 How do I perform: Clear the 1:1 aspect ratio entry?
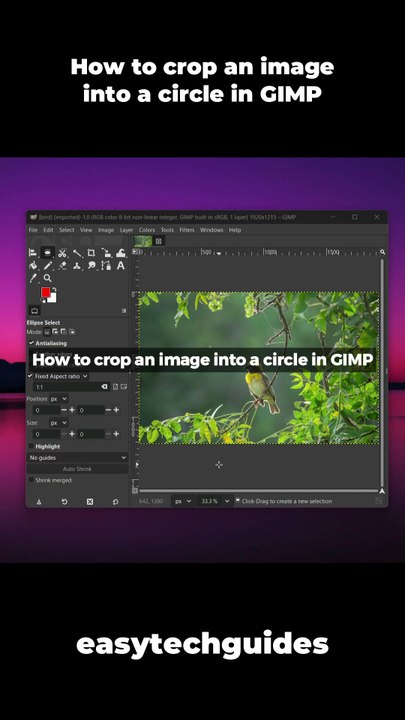[104, 387]
